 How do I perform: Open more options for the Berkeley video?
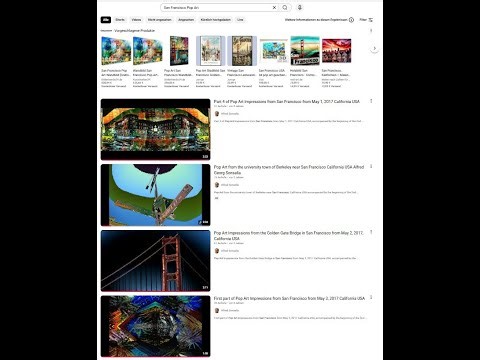click(x=371, y=166)
